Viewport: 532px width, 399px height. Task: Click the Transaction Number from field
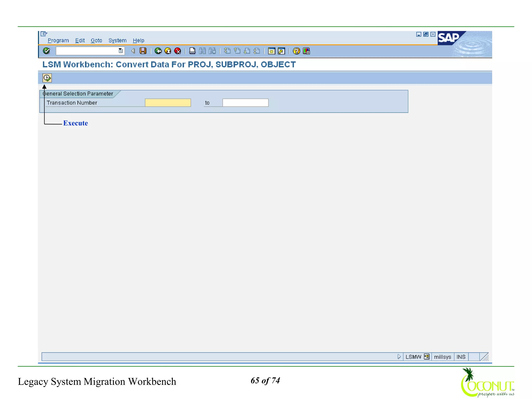[168, 103]
